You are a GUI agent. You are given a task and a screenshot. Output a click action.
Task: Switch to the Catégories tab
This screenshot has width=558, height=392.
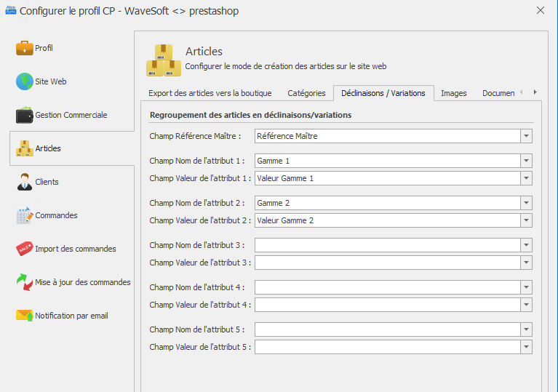[x=306, y=93]
